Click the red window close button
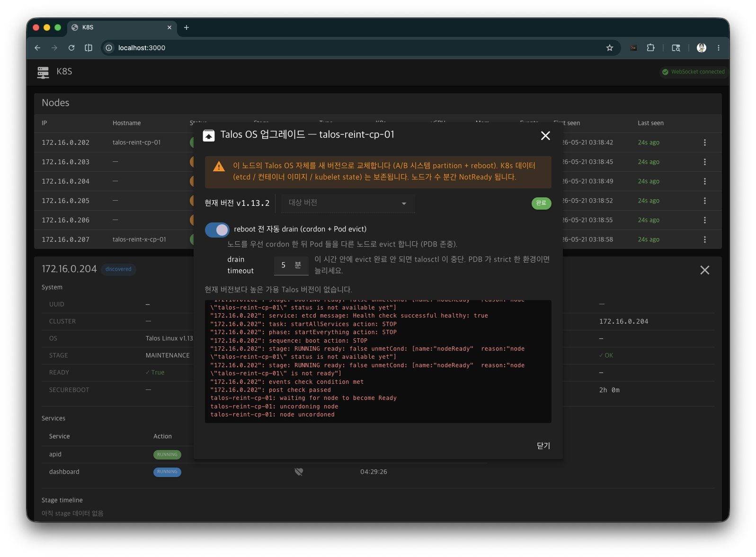 (36, 27)
